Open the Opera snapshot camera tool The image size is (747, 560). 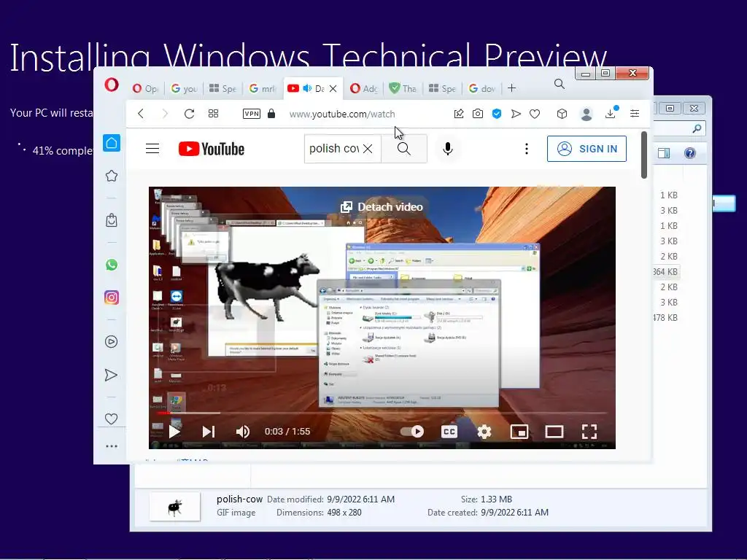point(477,114)
